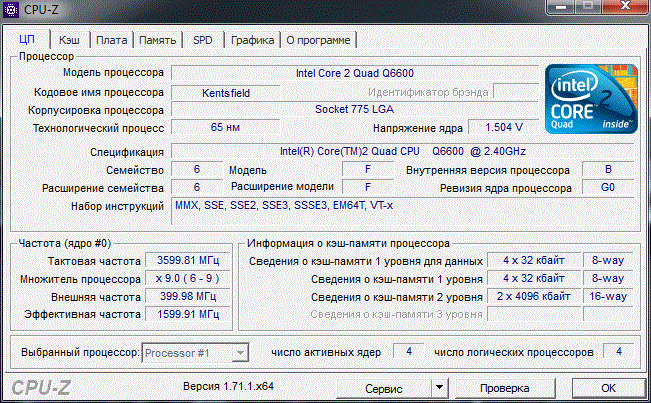Open the SPD tab
Screen dimensions: 651x403
(x=203, y=40)
